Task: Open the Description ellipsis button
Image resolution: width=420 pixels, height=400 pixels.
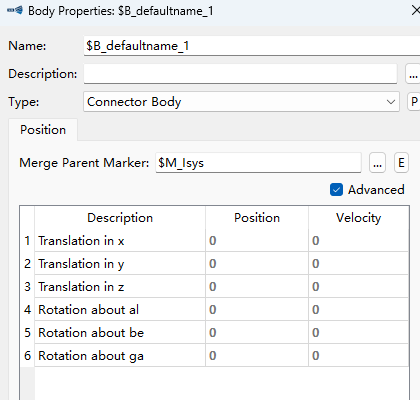Action: [413, 74]
